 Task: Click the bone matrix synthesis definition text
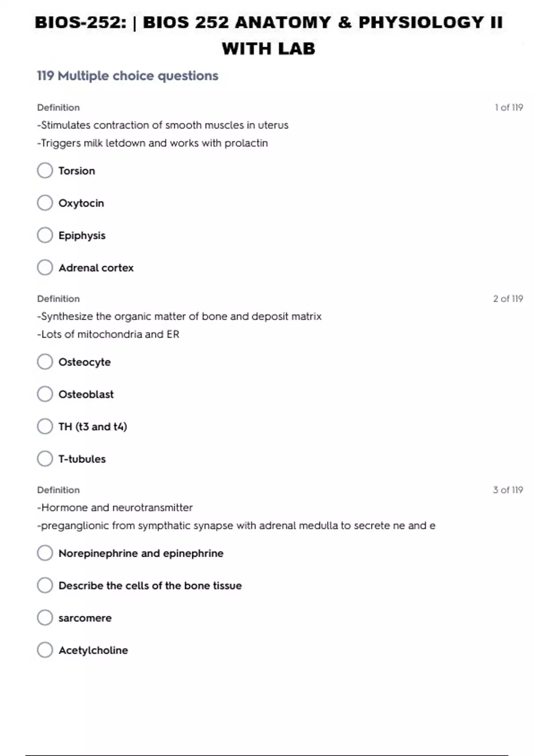pyautogui.click(x=179, y=317)
